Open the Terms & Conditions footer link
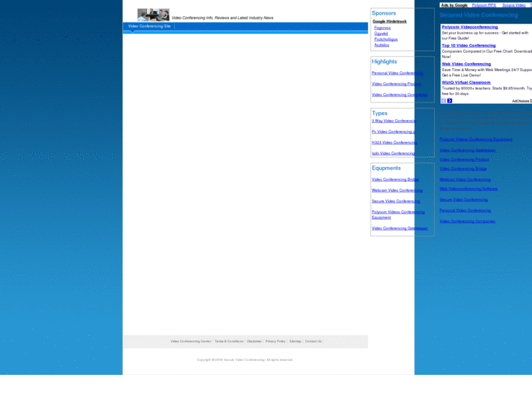 (229, 341)
